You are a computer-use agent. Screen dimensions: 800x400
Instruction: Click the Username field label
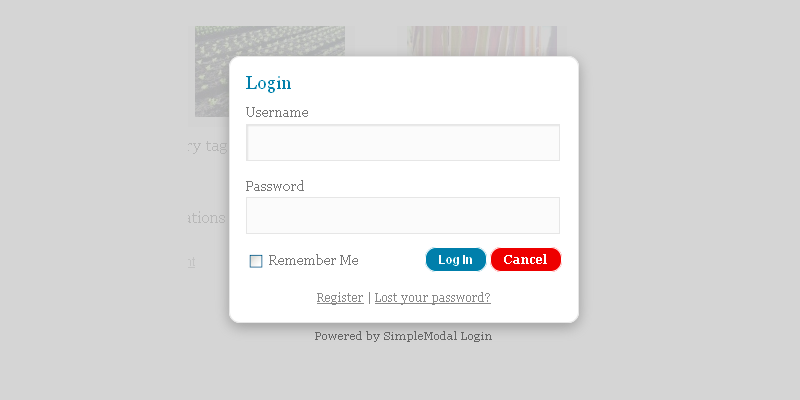pyautogui.click(x=277, y=112)
